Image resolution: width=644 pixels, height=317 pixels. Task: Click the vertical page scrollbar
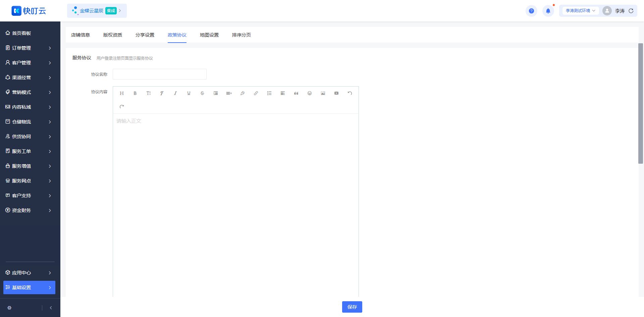click(x=641, y=103)
